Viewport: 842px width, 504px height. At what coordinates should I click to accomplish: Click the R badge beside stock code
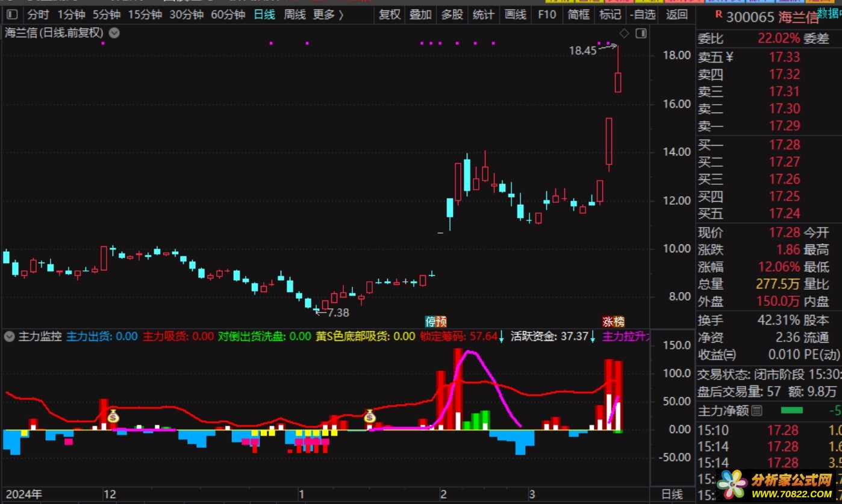tap(717, 16)
